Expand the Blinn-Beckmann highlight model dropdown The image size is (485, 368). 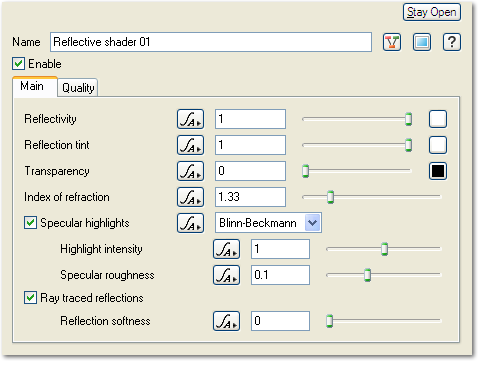pyautogui.click(x=268, y=223)
